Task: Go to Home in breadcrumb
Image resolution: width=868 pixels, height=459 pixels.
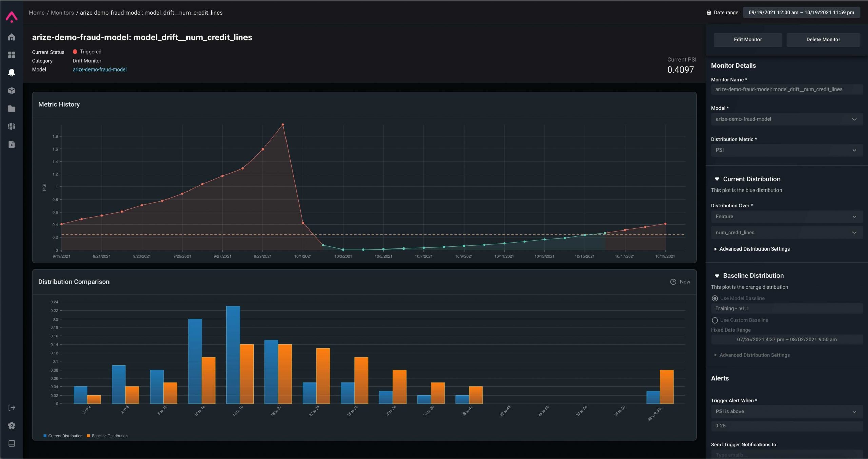Action: (37, 13)
